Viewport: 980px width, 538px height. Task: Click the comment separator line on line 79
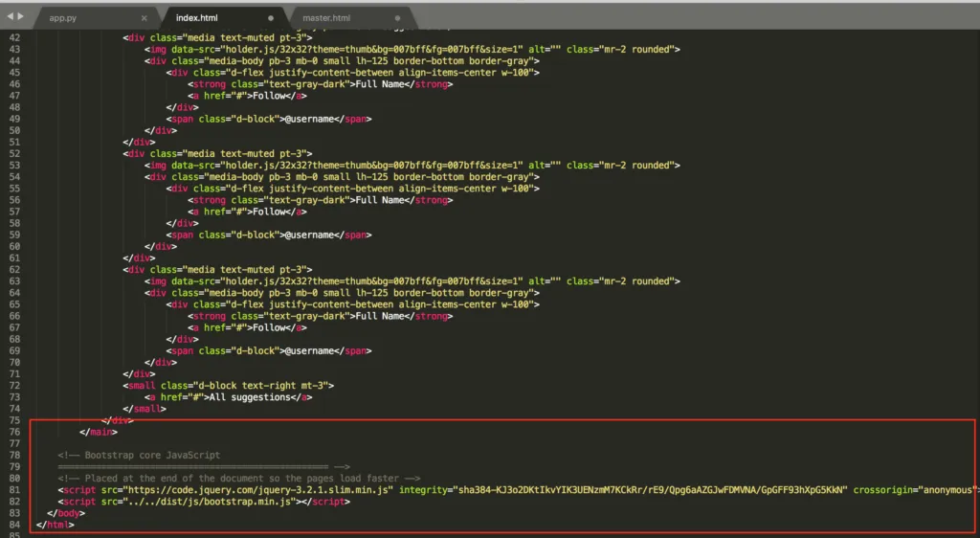tap(203, 467)
